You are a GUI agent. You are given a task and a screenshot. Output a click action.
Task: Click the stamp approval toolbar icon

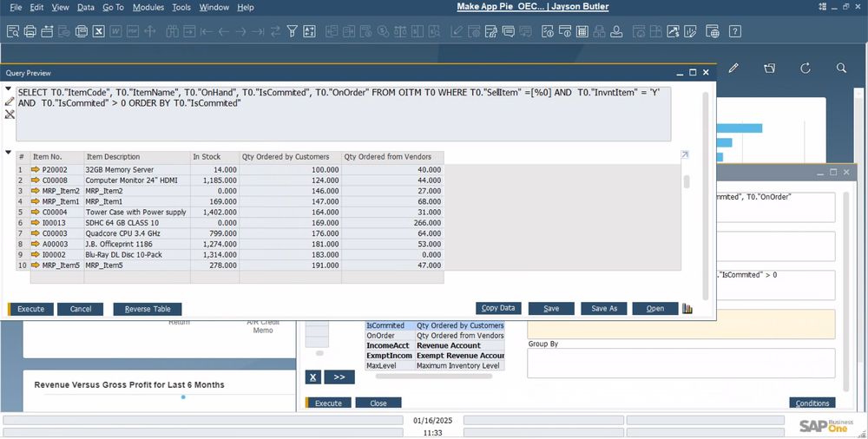click(x=616, y=31)
